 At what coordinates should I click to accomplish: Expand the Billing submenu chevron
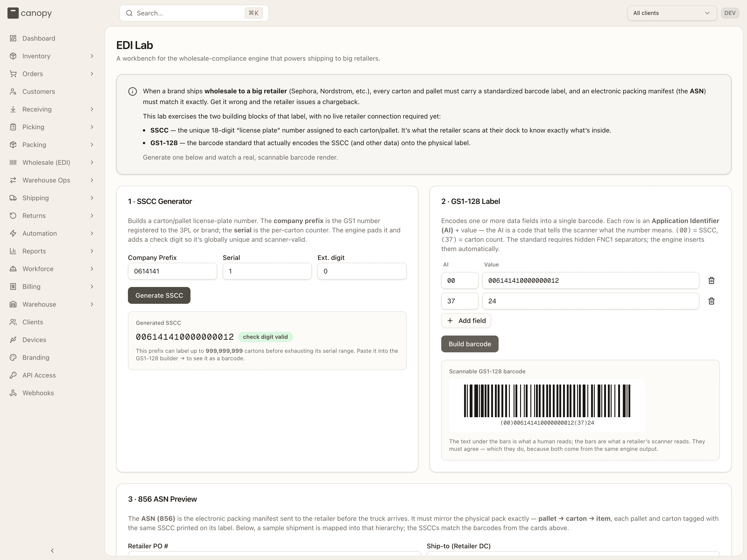[92, 287]
